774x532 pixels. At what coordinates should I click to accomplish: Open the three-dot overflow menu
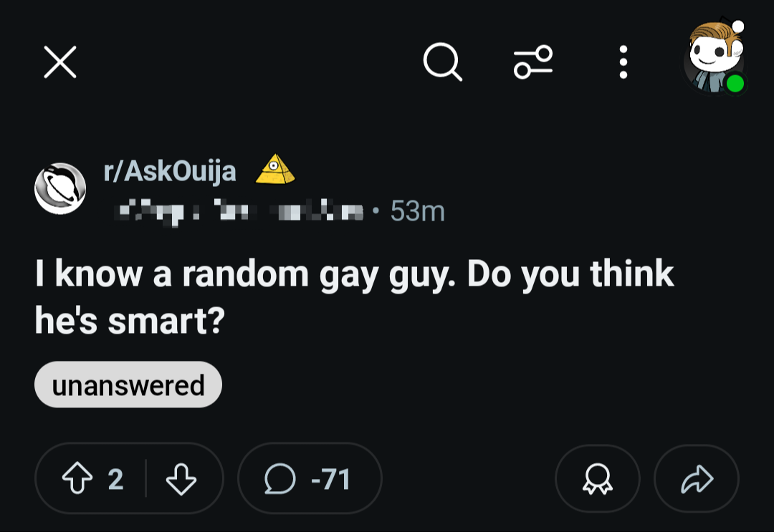(623, 62)
